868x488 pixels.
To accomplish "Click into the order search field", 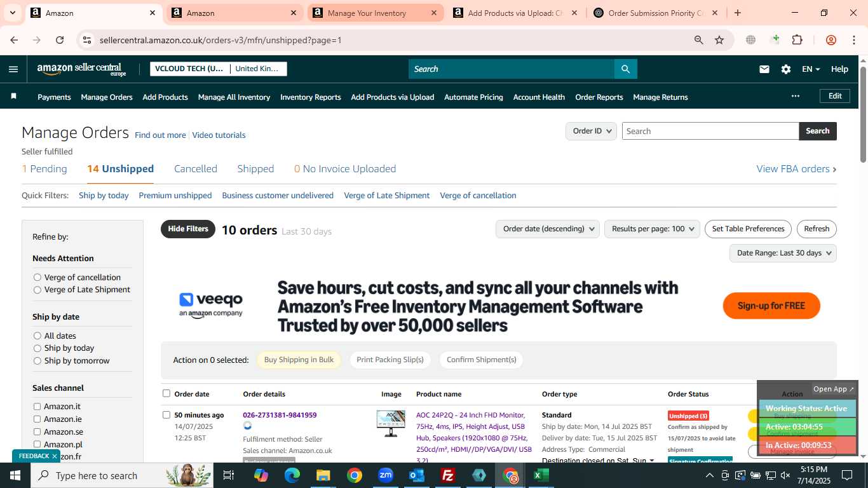I will tap(710, 131).
